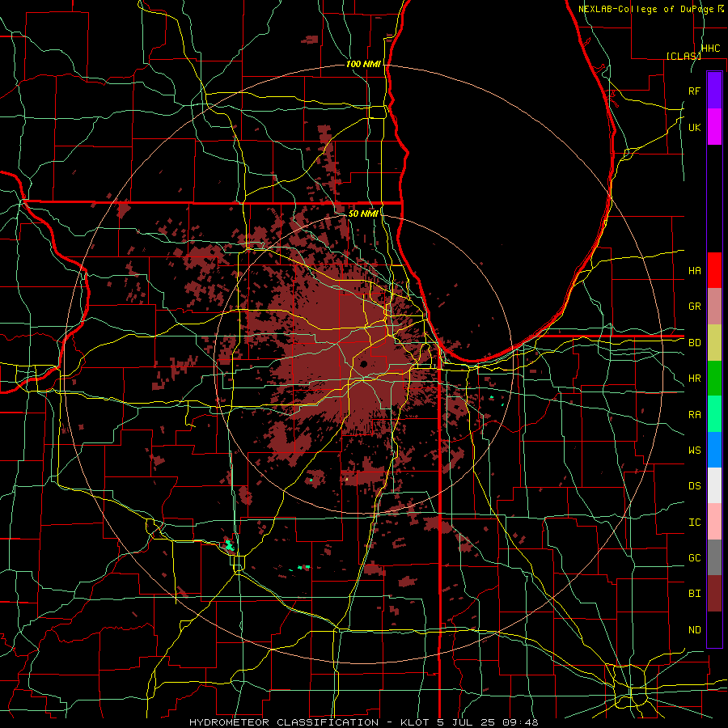Click the ND black legend swatch
728x728 pixels.
pyautogui.click(x=714, y=629)
